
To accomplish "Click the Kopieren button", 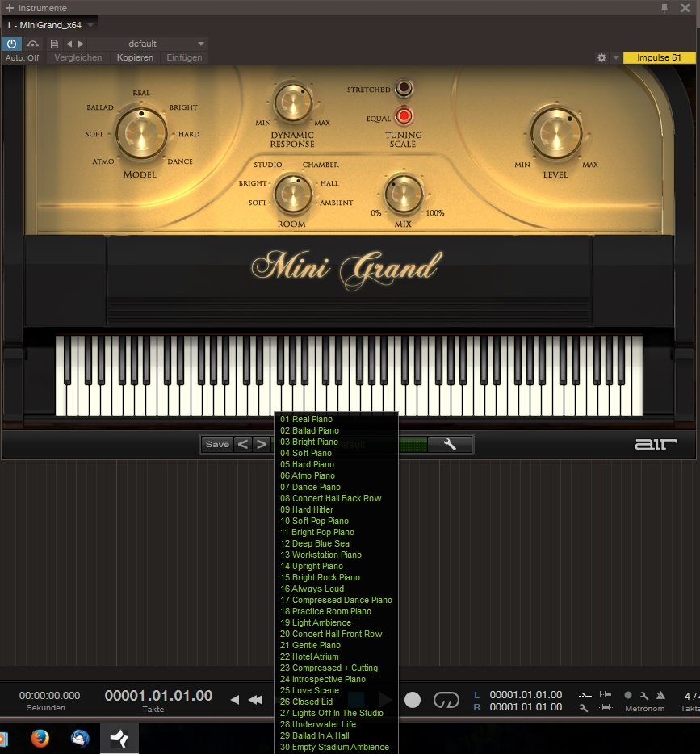I will [135, 57].
